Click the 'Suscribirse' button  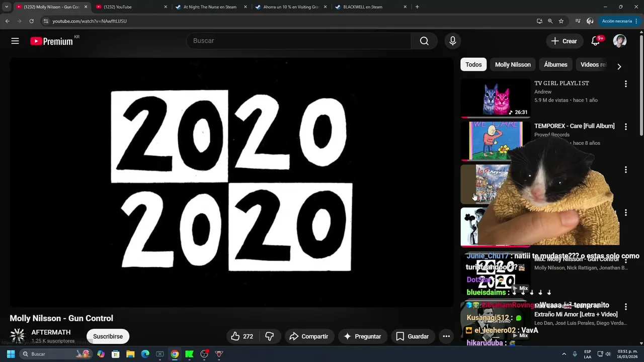tap(108, 336)
